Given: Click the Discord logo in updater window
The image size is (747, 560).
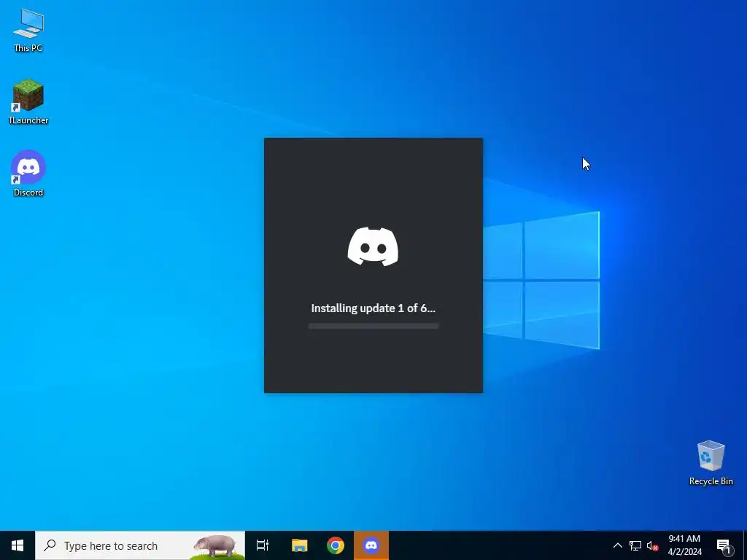Looking at the screenshot, I should (x=373, y=246).
